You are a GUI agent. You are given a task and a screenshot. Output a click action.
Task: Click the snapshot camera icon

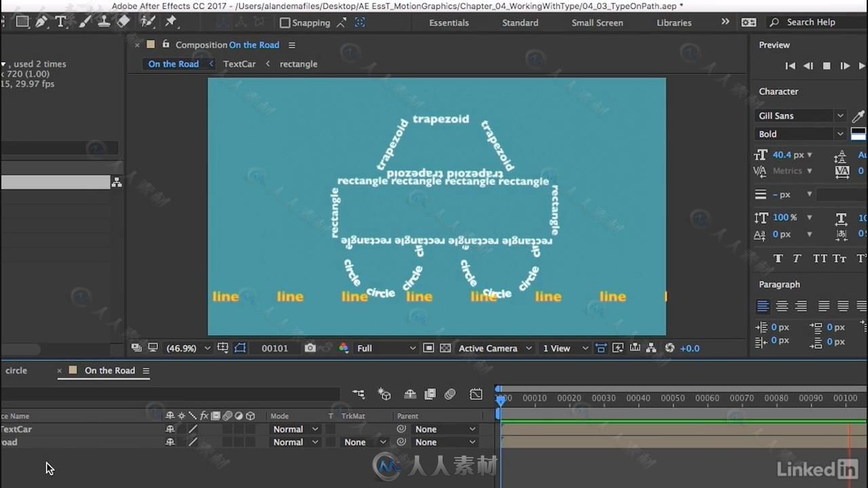[x=310, y=348]
